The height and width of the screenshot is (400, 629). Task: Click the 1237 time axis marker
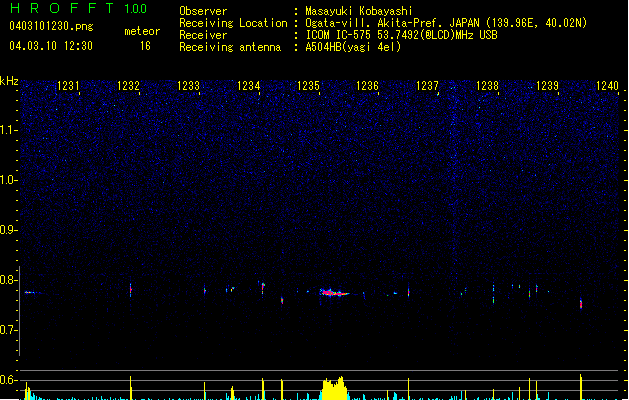(x=428, y=85)
